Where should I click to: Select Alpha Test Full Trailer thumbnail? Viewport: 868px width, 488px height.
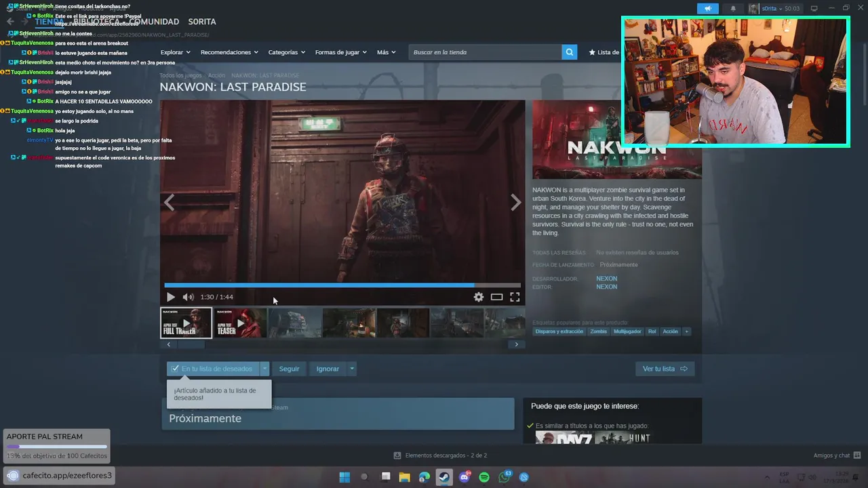186,323
